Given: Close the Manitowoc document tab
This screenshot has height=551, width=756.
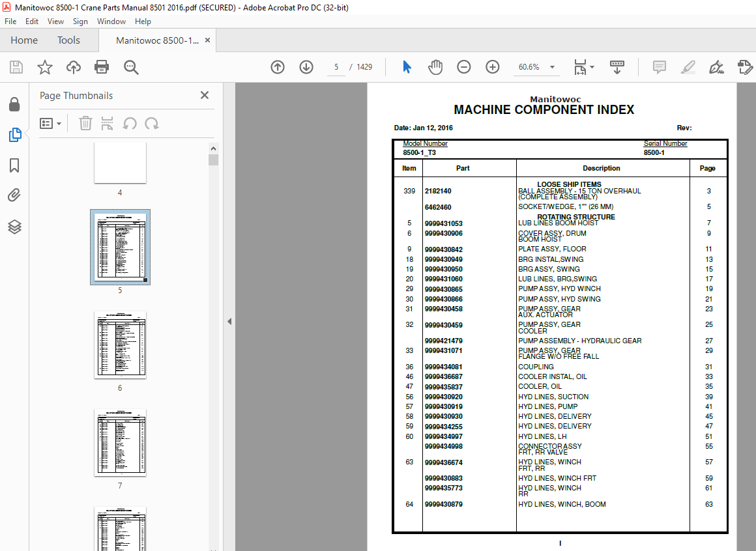Looking at the screenshot, I should tap(208, 40).
